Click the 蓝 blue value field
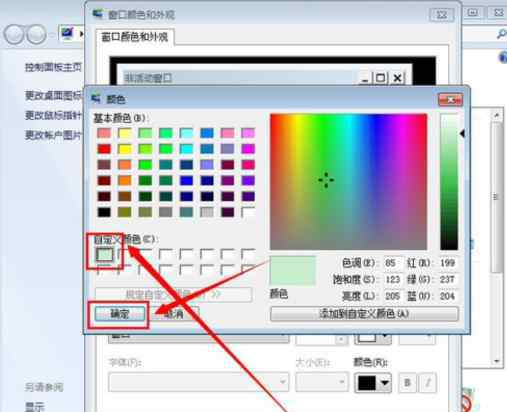This screenshot has height=412, width=507. [x=448, y=296]
